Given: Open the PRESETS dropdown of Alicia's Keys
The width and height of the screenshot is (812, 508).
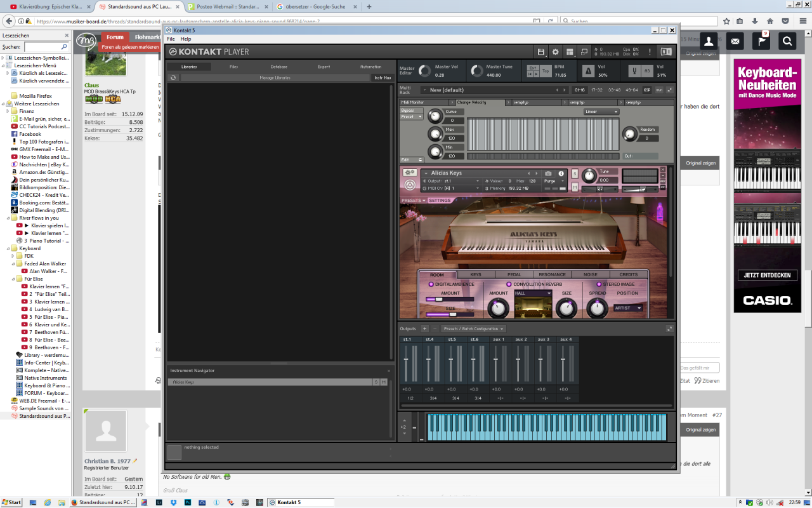Looking at the screenshot, I should pos(413,201).
